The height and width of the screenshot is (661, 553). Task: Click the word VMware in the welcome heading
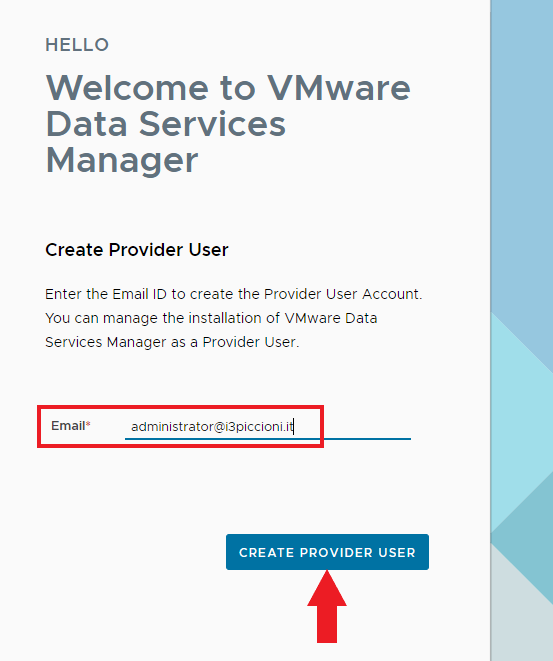point(338,88)
